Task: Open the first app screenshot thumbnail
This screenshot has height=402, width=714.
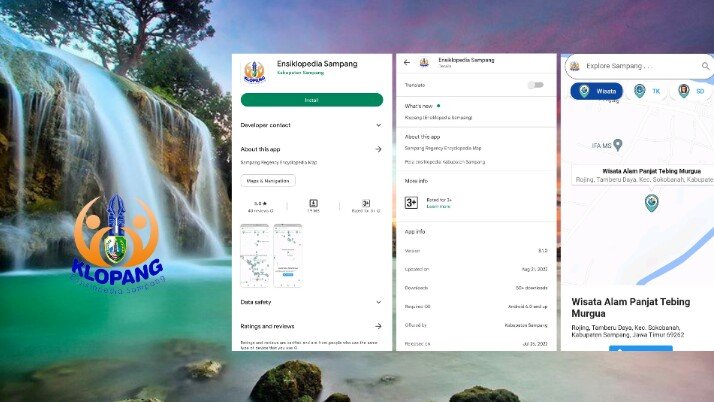Action: coord(255,255)
